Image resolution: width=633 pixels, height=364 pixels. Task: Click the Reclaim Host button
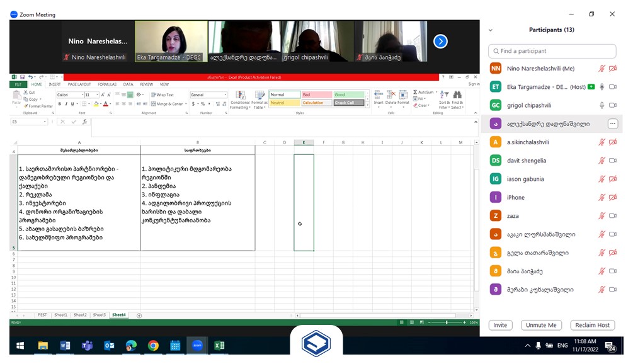pos(592,325)
